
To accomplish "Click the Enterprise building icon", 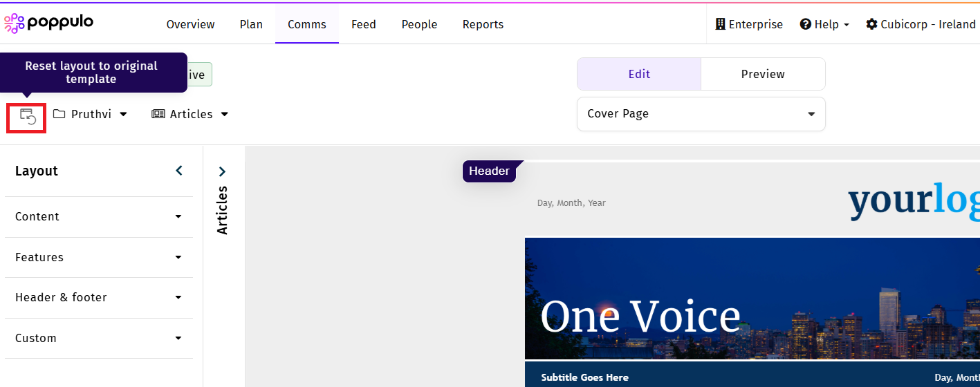I will coord(720,24).
